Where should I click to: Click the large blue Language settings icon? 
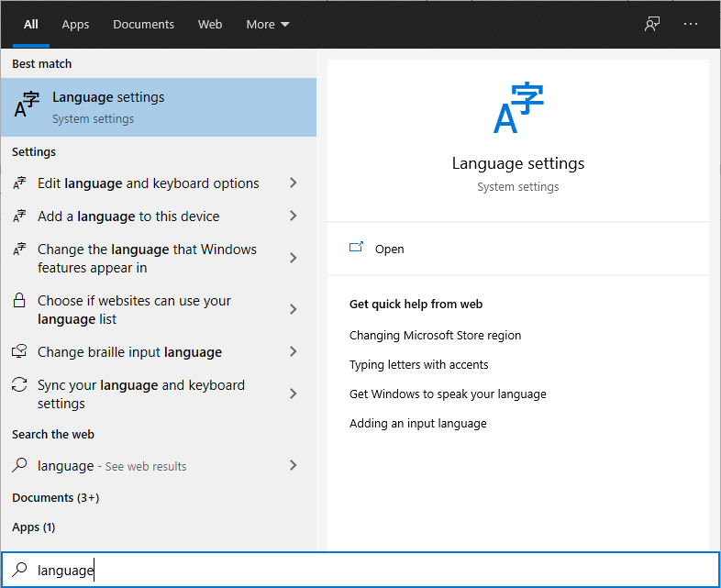(518, 107)
